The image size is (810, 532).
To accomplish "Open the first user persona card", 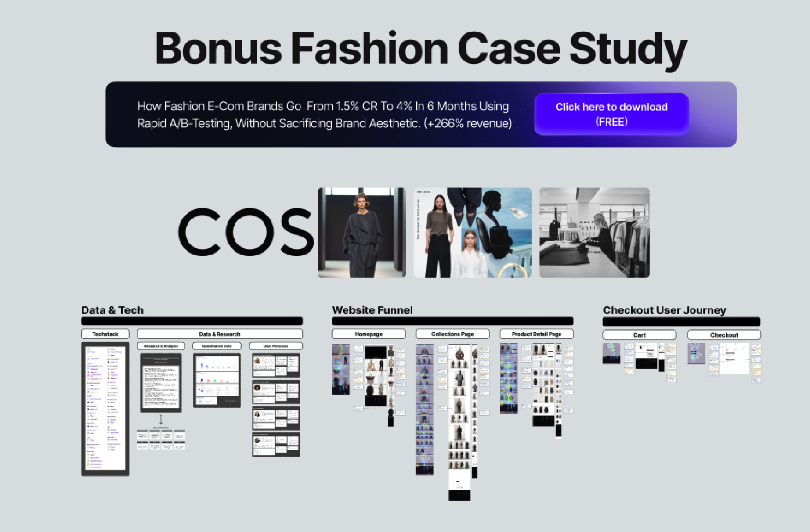I will coord(275,366).
